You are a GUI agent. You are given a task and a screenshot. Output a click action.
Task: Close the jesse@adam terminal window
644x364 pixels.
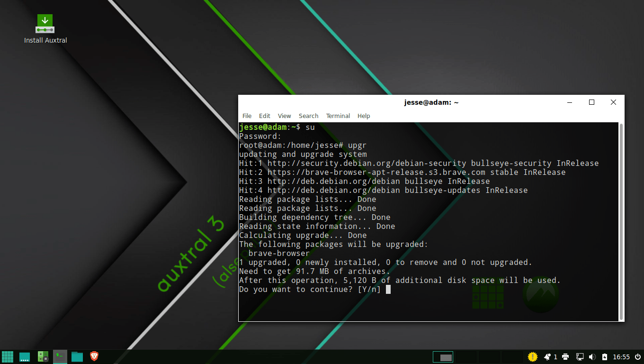[x=613, y=102]
